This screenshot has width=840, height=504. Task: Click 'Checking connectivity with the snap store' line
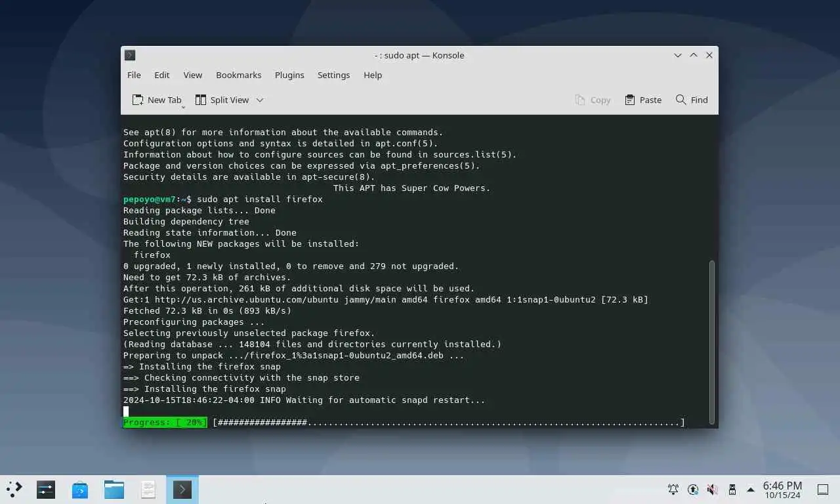241,377
